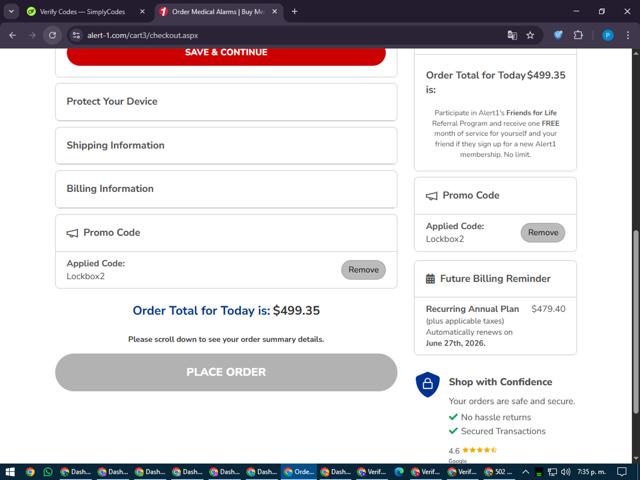Click 'Friends for Life' referral text
The width and height of the screenshot is (640, 480).
(x=531, y=113)
